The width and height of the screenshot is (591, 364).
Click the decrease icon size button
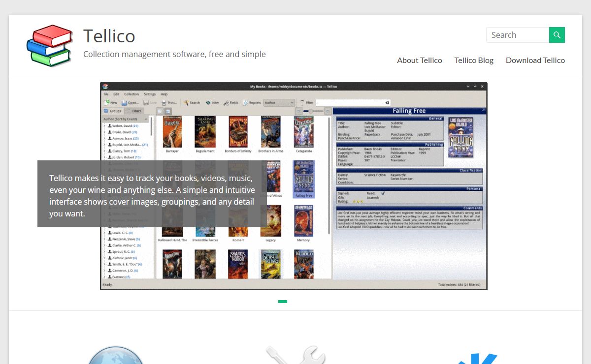298,111
